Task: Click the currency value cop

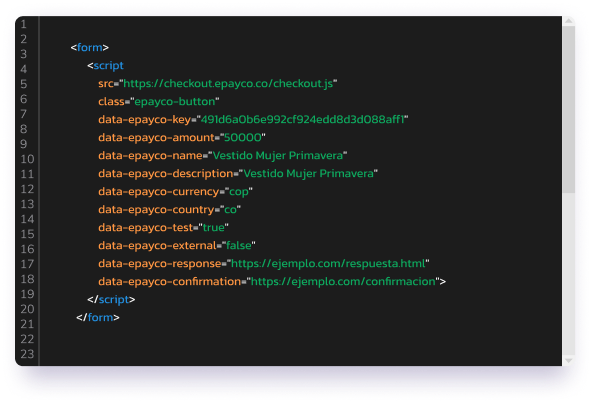Action: pyautogui.click(x=239, y=192)
